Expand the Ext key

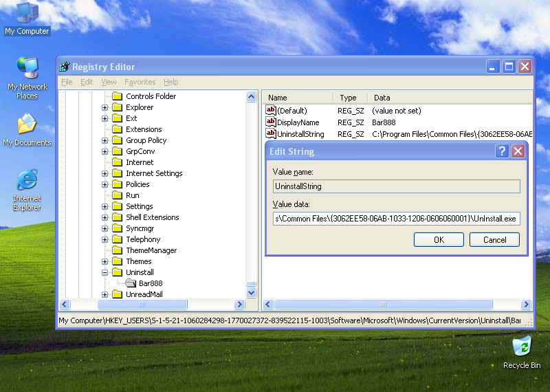tap(104, 118)
